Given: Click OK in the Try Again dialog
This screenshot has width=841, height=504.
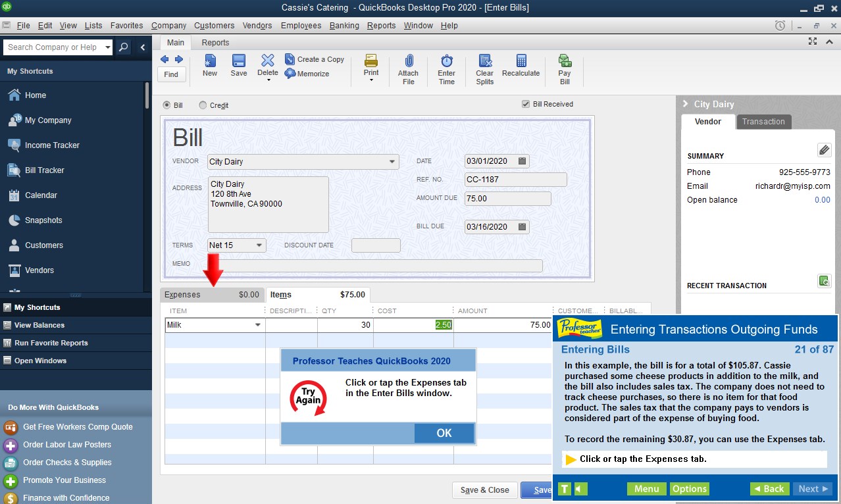Looking at the screenshot, I should pos(444,433).
